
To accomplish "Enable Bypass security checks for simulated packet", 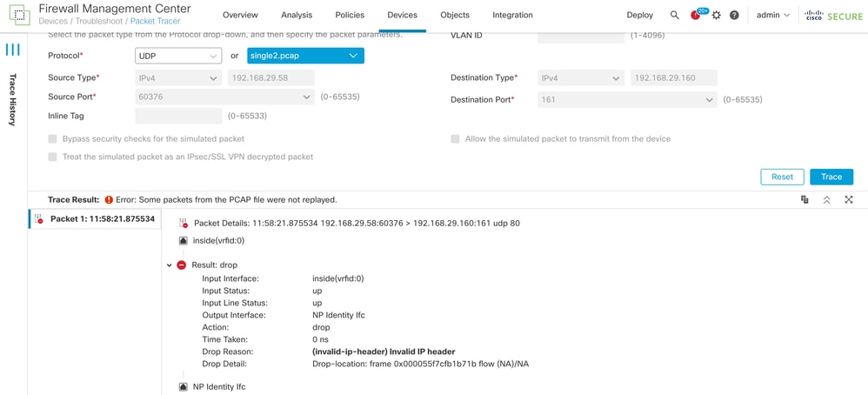I will (52, 138).
